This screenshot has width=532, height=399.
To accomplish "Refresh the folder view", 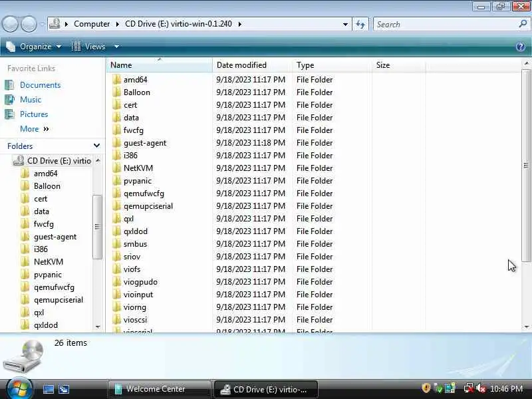I will point(360,24).
